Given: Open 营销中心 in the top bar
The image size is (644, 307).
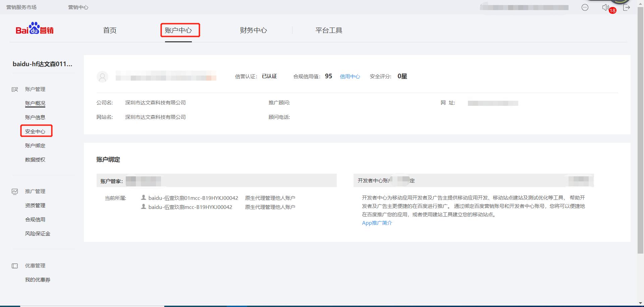Looking at the screenshot, I should pos(78,7).
